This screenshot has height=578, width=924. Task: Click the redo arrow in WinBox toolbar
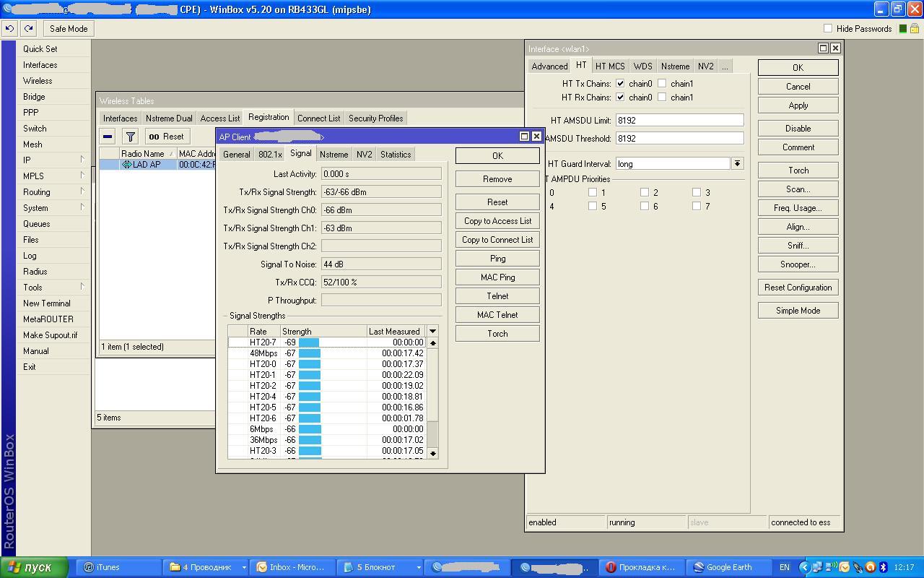coord(28,29)
